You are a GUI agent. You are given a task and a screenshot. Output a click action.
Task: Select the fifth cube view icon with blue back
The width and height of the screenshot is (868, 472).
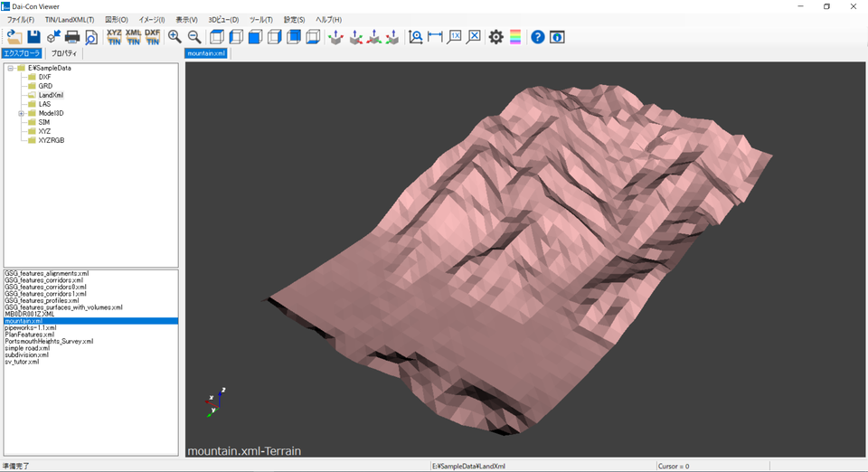pos(293,37)
